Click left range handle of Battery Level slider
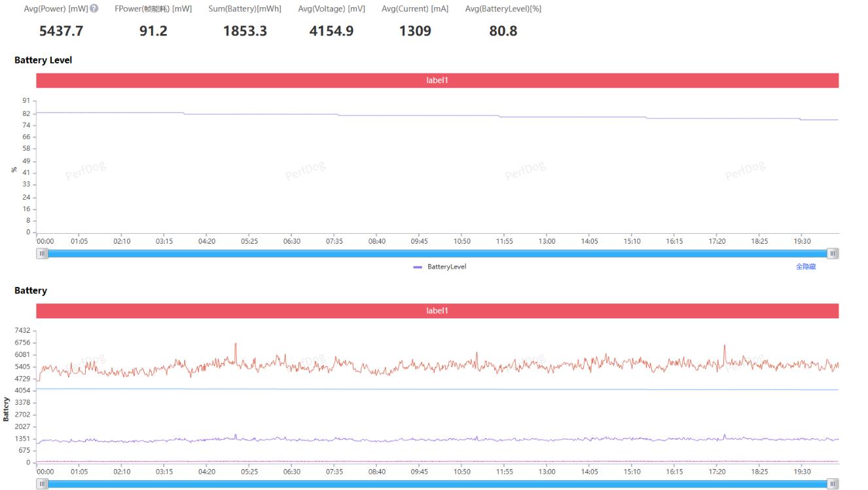Screen dimensions: 868x490 [x=43, y=254]
